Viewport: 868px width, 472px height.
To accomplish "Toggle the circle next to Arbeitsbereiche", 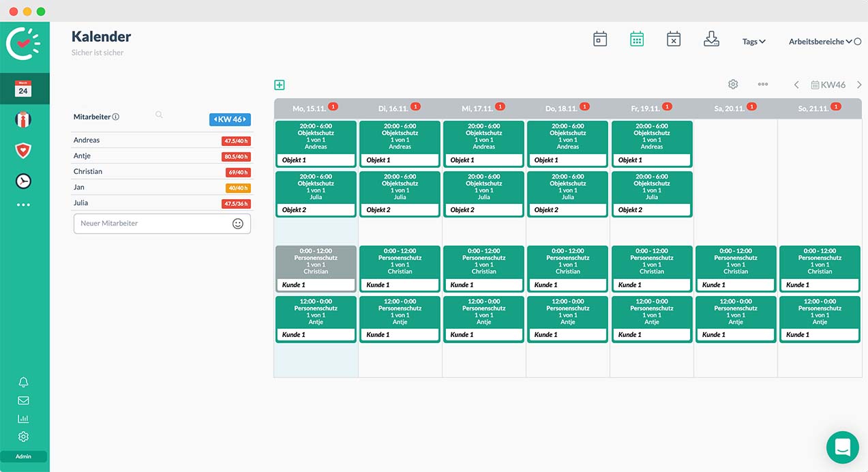I will pyautogui.click(x=858, y=42).
